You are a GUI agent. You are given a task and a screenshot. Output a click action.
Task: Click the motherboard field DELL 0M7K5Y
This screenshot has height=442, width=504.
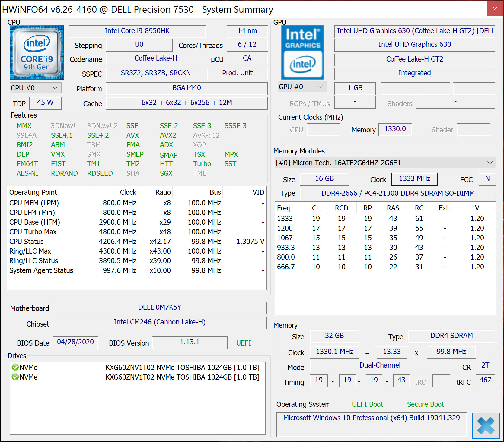(x=160, y=308)
